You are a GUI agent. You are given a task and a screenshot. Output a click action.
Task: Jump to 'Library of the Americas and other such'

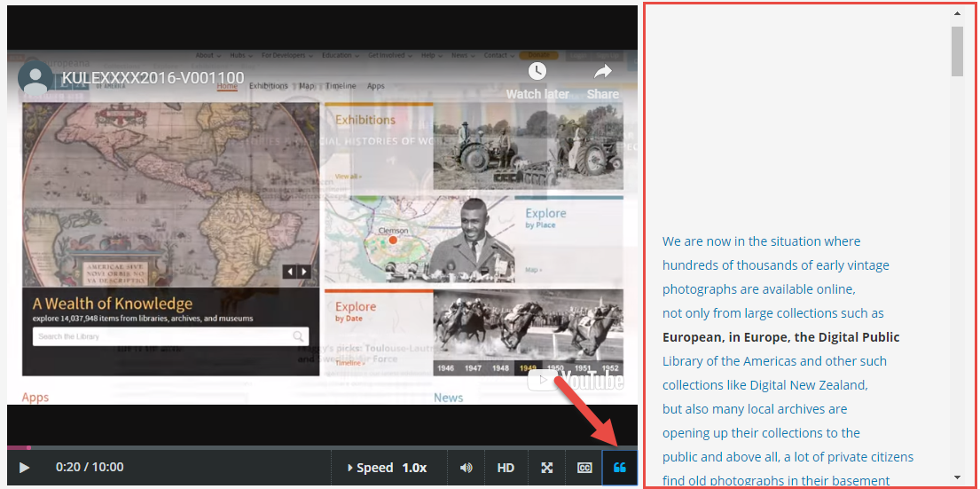pos(774,361)
